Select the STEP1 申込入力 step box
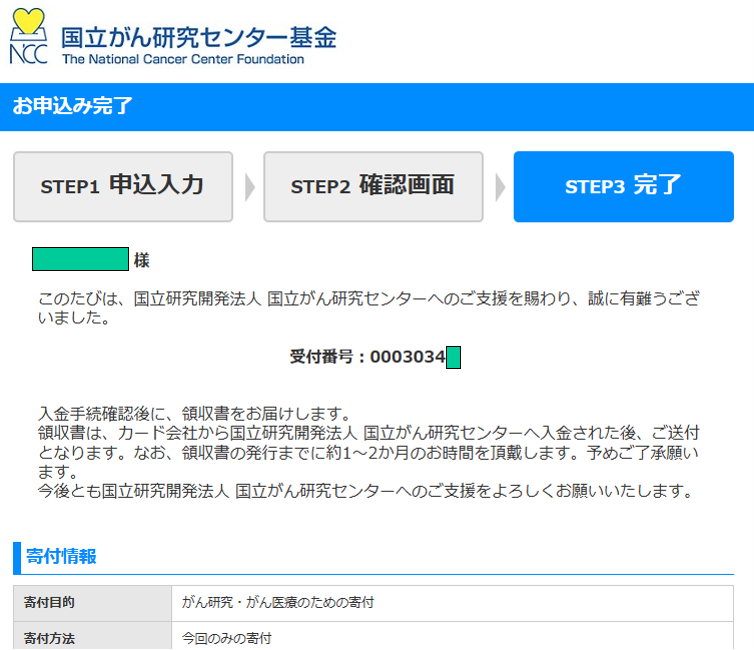This screenshot has height=650, width=754. pyautogui.click(x=123, y=187)
